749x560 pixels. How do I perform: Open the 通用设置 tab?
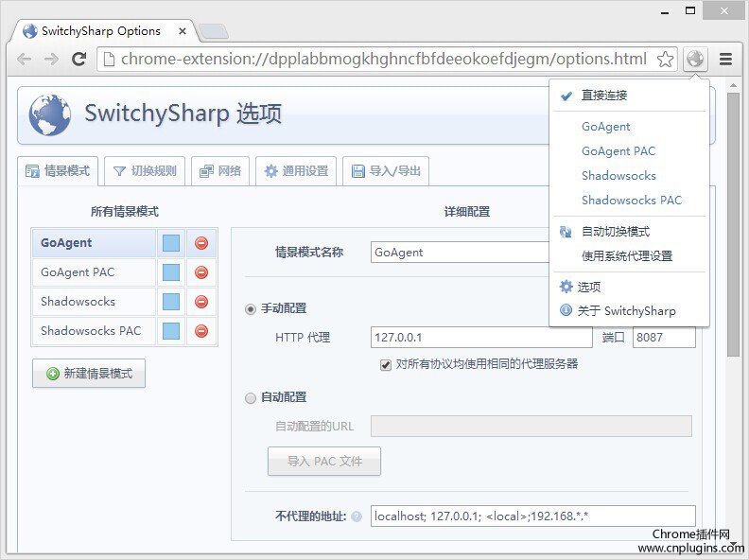(x=296, y=171)
